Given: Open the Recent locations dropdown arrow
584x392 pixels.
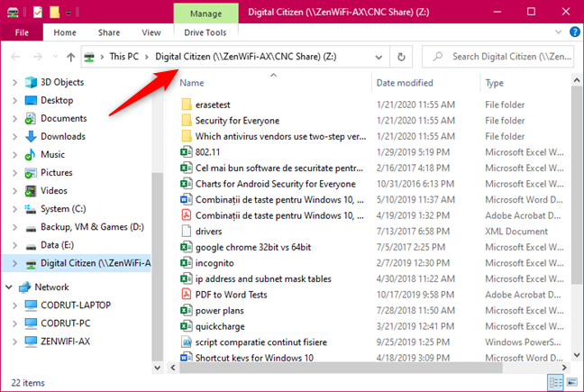Looking at the screenshot, I should [x=56, y=57].
